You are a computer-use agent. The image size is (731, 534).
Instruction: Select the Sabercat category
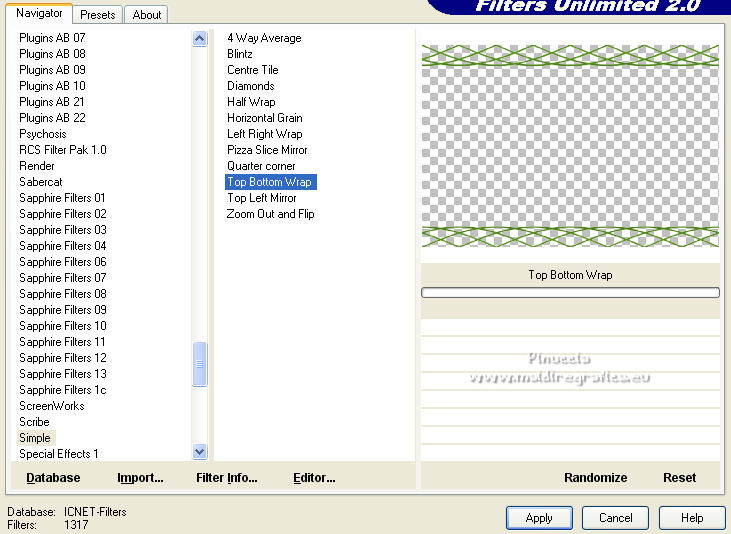[41, 182]
